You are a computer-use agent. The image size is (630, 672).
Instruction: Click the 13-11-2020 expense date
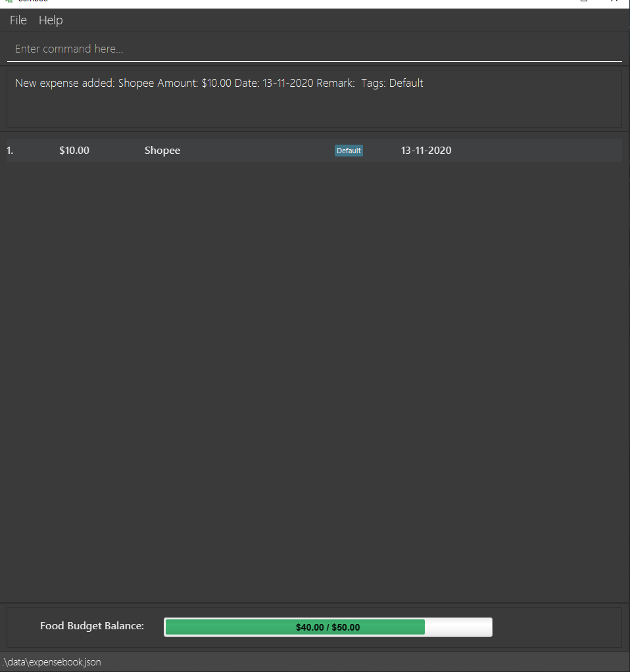coord(426,151)
